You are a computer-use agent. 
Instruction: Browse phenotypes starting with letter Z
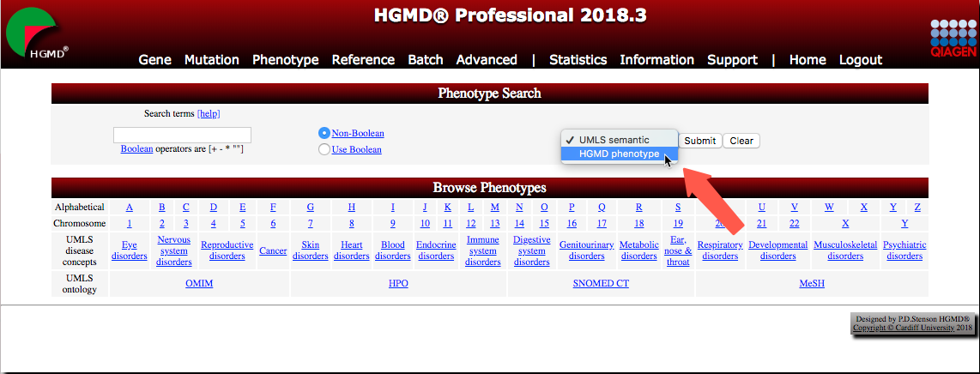917,208
